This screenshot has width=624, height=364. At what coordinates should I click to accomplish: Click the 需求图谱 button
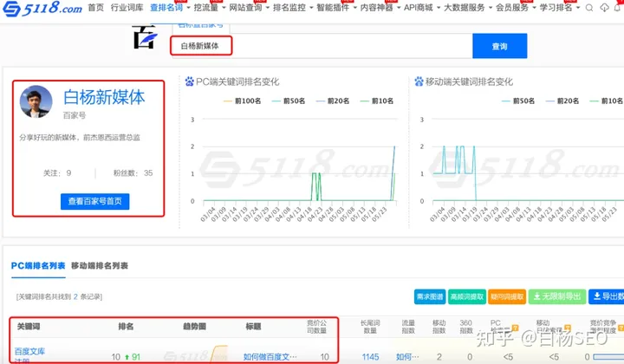click(430, 296)
